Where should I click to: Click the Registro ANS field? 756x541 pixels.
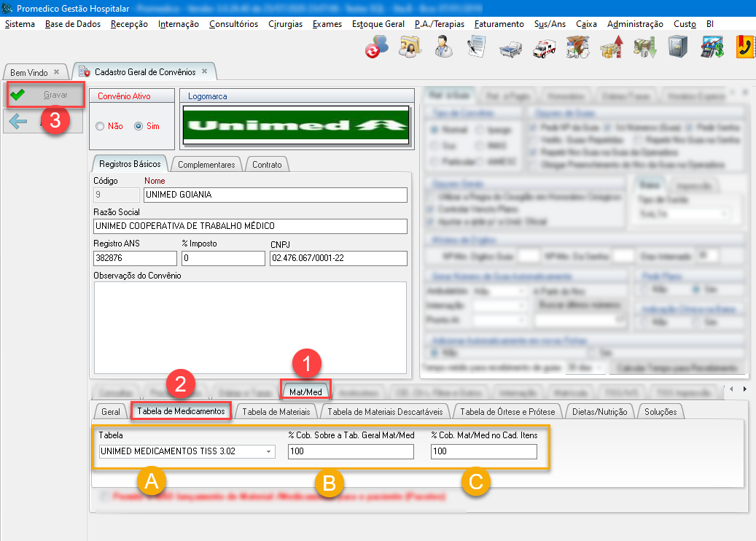coord(135,258)
